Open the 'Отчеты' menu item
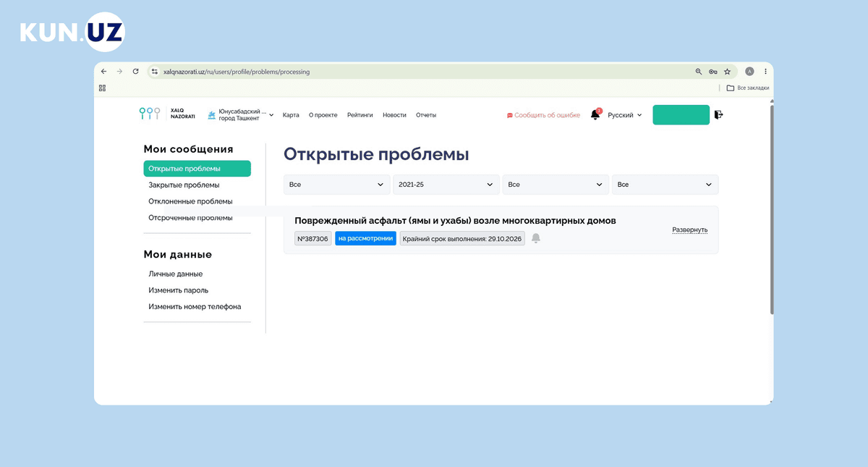Viewport: 868px width, 467px height. (426, 115)
